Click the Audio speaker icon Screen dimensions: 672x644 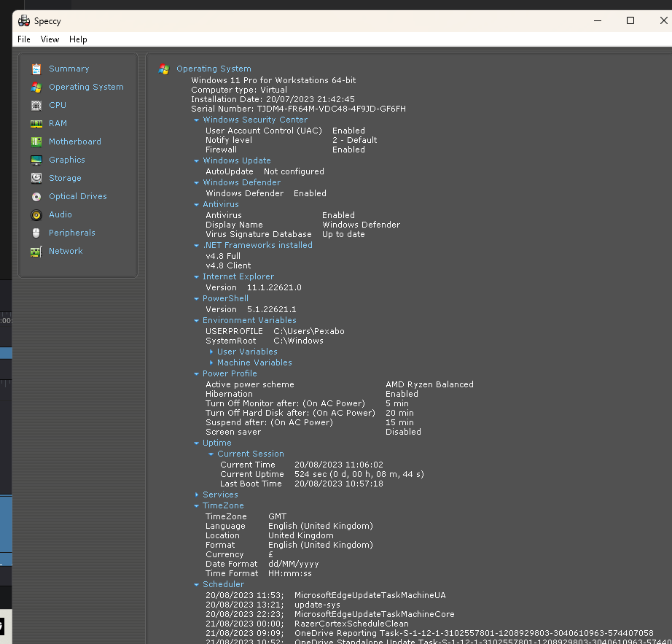(x=36, y=214)
